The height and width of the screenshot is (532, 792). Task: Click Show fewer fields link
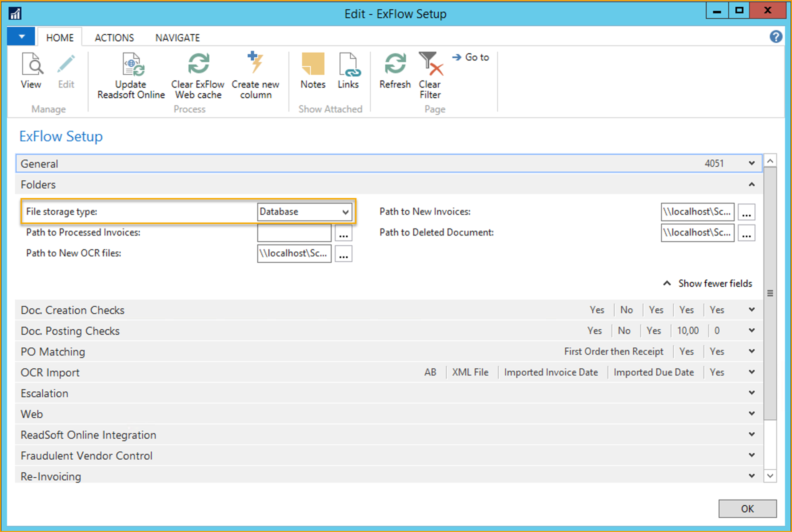click(x=707, y=283)
